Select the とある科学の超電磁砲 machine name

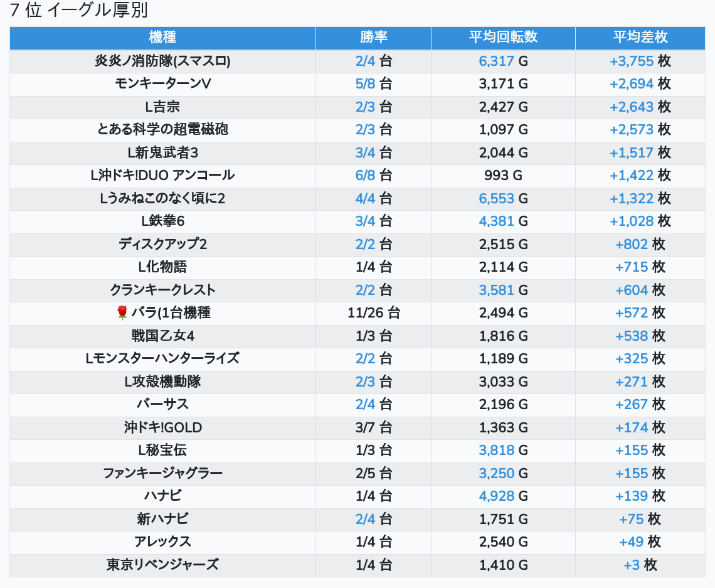coord(162,129)
